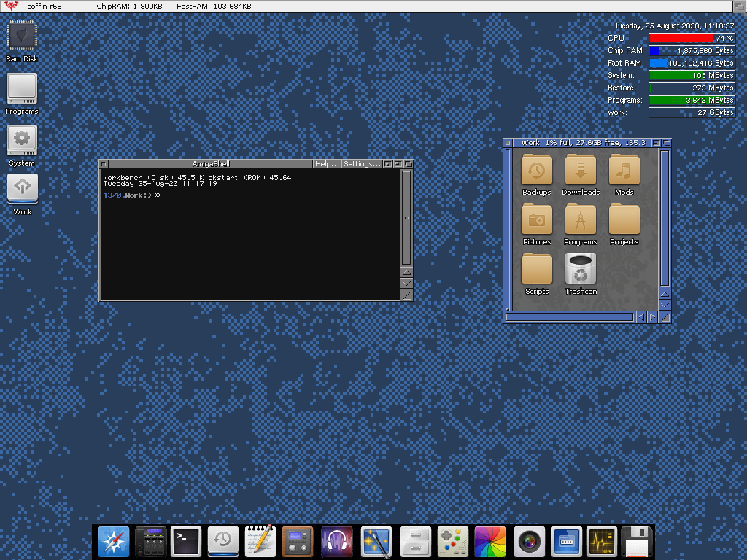Open the Trashcan in Work window

(581, 270)
